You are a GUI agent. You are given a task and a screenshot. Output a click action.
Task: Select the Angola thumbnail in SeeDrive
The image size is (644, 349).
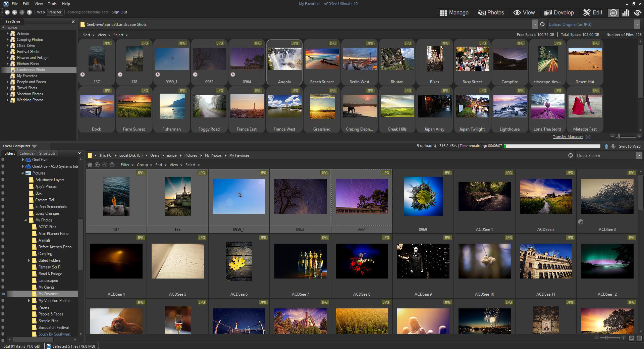[284, 62]
